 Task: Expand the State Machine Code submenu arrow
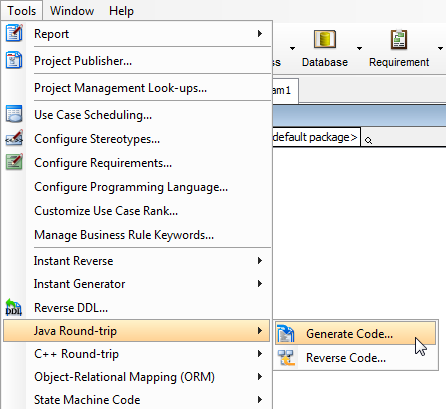point(260,399)
